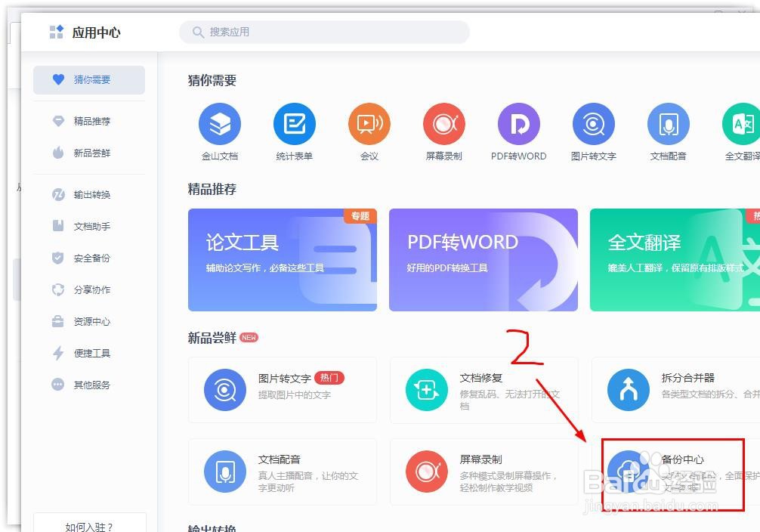
Task: Launch the 文档修复 app
Action: pos(483,390)
